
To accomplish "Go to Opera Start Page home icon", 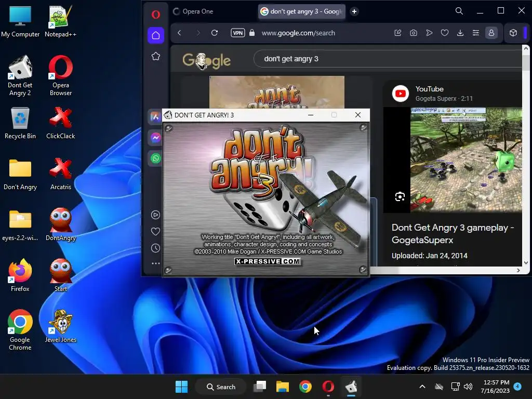I will tap(156, 35).
